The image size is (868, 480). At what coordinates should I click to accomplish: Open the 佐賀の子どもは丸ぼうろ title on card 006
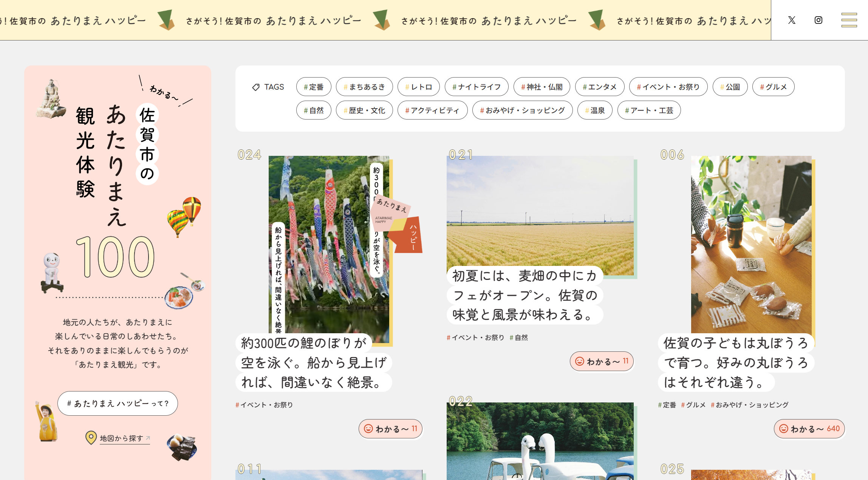pyautogui.click(x=736, y=362)
